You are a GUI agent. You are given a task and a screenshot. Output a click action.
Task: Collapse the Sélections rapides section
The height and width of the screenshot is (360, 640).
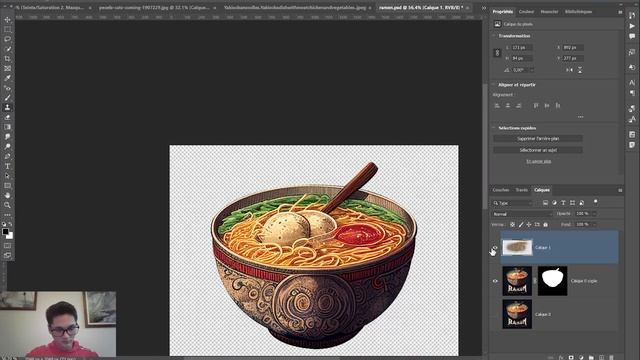(x=493, y=128)
